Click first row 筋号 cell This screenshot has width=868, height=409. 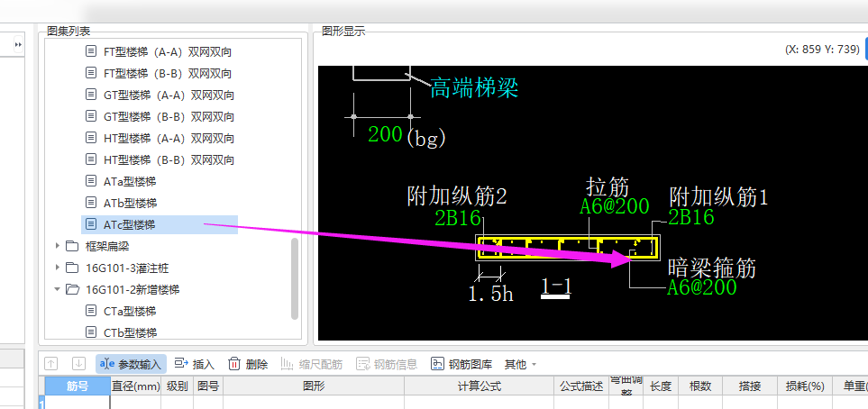point(78,402)
